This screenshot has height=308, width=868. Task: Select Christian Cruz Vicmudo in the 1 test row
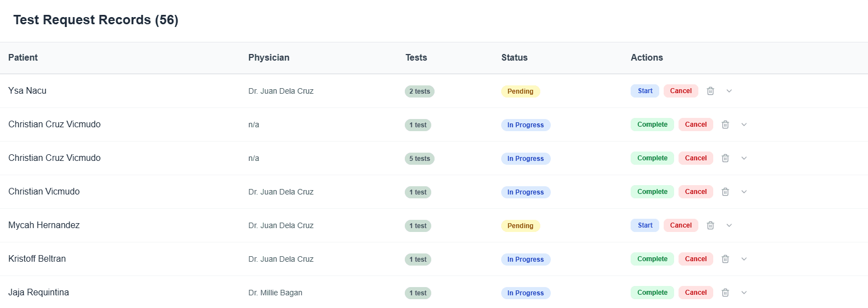(x=55, y=125)
